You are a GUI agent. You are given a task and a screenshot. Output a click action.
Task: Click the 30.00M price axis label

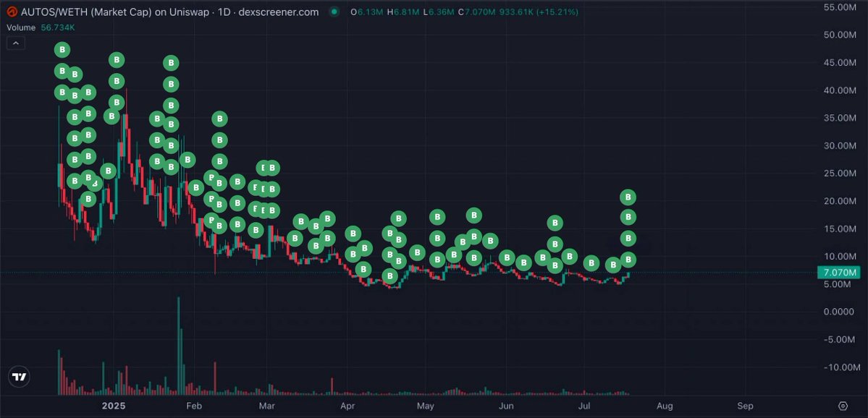coord(839,145)
